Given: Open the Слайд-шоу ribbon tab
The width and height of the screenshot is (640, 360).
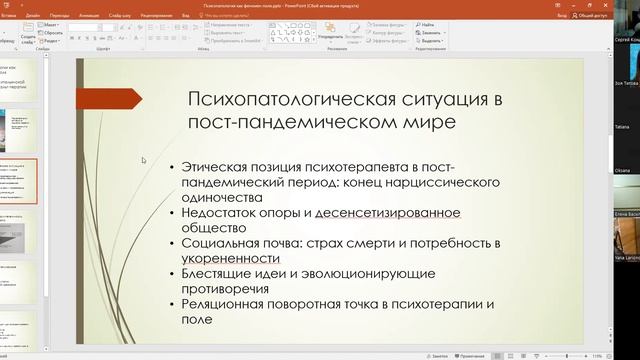Looking at the screenshot, I should 120,16.
